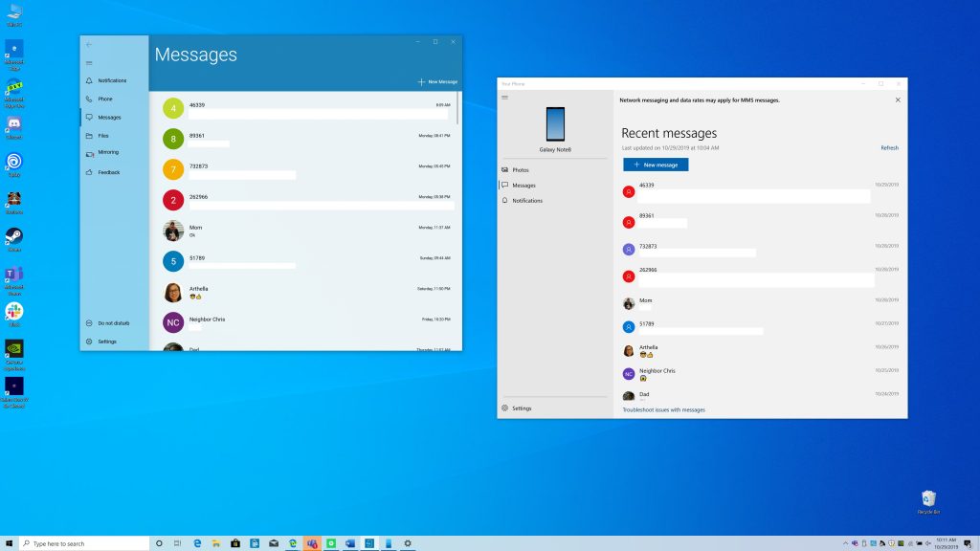Open Task View from the taskbar
Viewport: 980px width, 551px height.
(x=177, y=543)
